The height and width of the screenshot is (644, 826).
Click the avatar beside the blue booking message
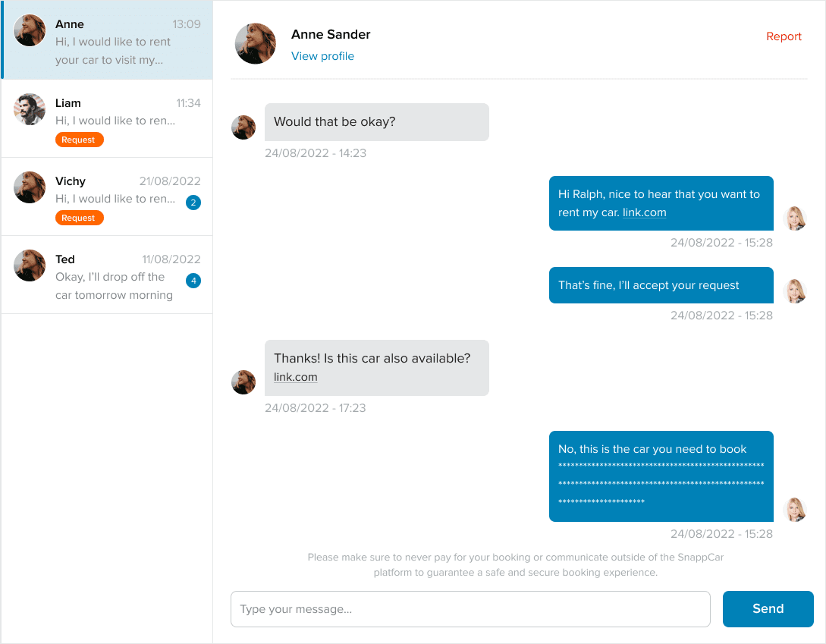[795, 510]
